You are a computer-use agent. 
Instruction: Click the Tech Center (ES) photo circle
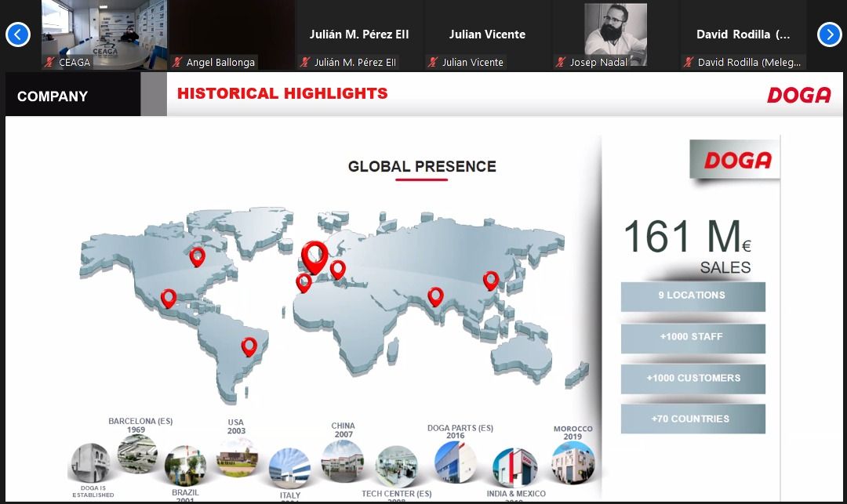tap(397, 466)
